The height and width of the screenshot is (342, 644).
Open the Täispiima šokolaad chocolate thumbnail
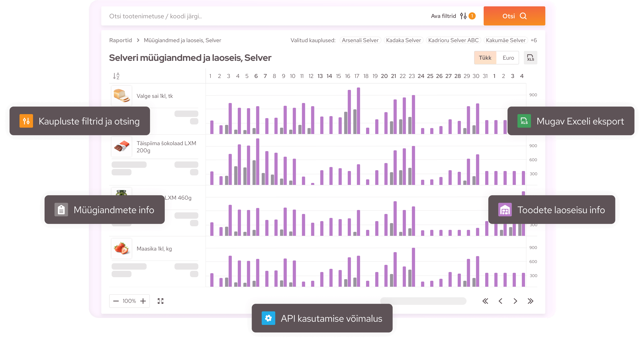click(x=122, y=147)
